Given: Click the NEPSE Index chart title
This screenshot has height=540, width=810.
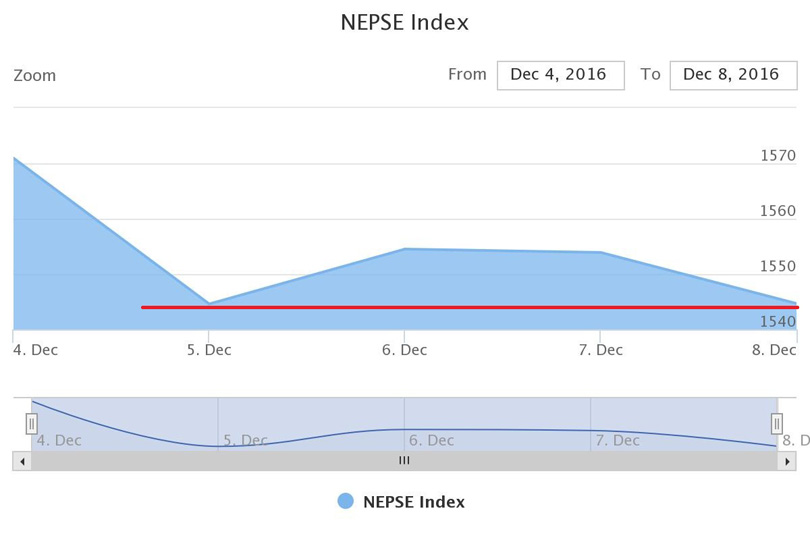Looking at the screenshot, I should (404, 22).
